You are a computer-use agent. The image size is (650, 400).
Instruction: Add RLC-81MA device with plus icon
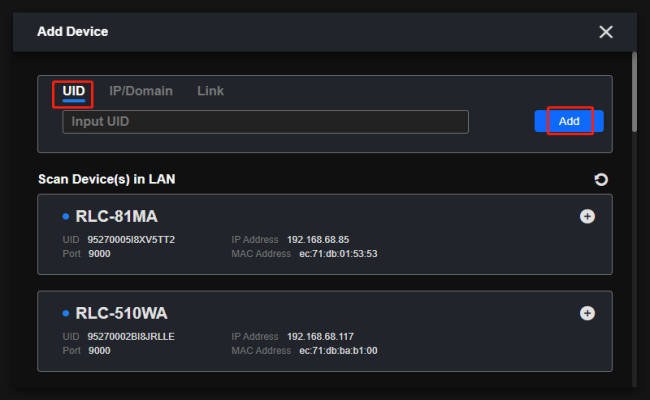click(587, 216)
